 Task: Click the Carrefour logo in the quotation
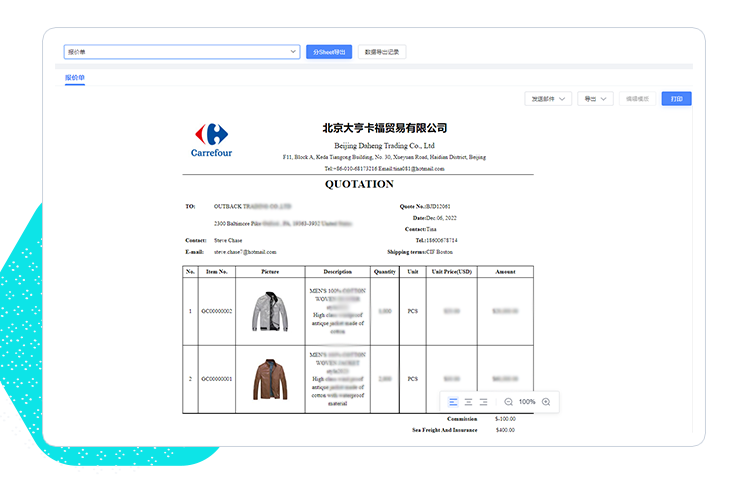(211, 139)
